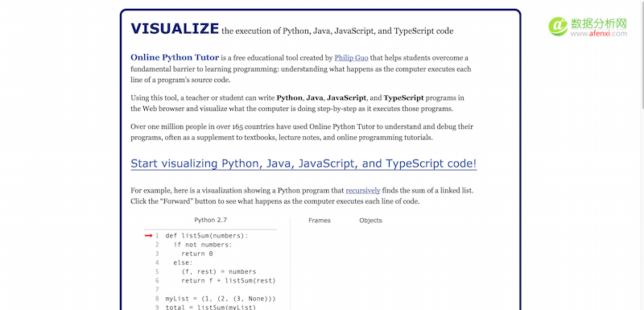Click the Frames column header
644x310 pixels.
point(320,221)
